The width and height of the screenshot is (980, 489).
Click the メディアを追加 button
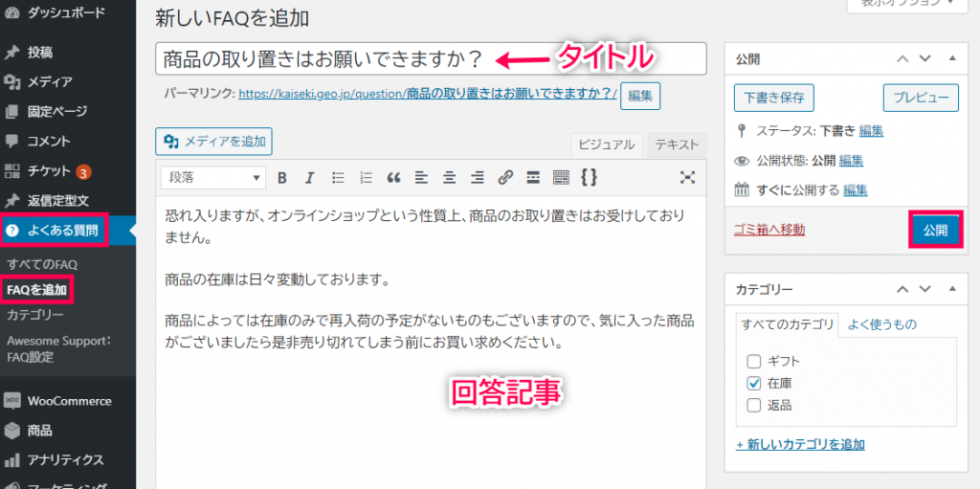213,142
